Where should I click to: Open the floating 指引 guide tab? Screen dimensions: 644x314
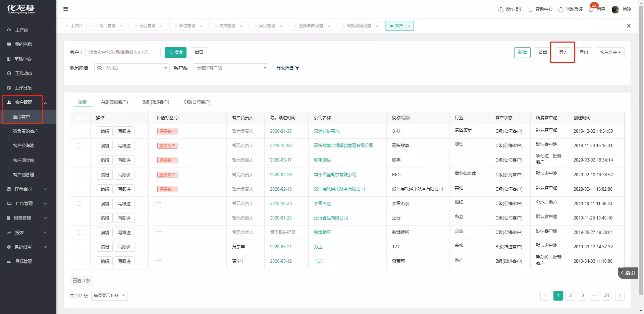628,273
